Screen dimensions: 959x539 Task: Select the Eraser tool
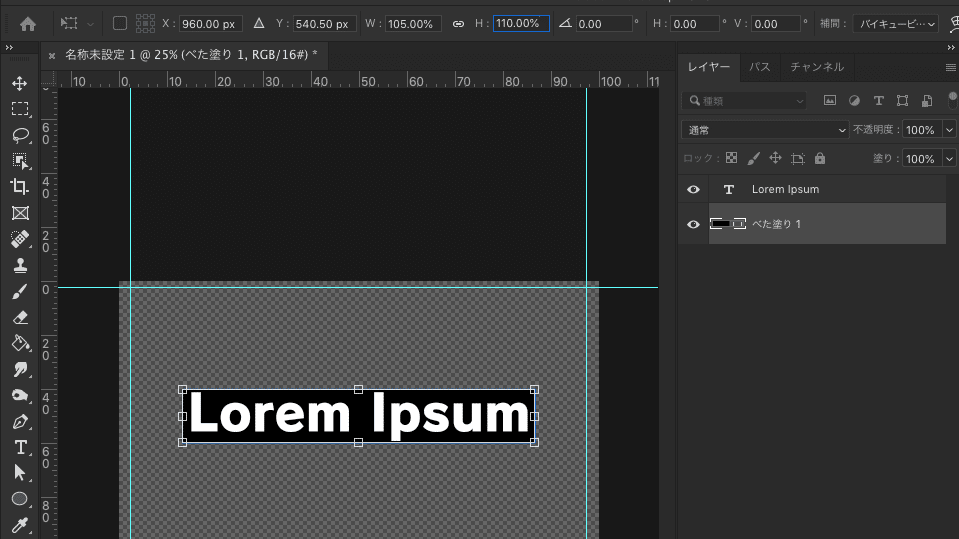coord(20,318)
